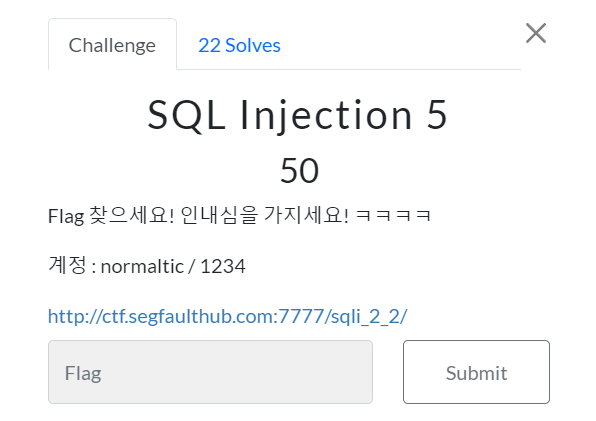Click the 계정 label text
596x421 pixels.
[67, 265]
